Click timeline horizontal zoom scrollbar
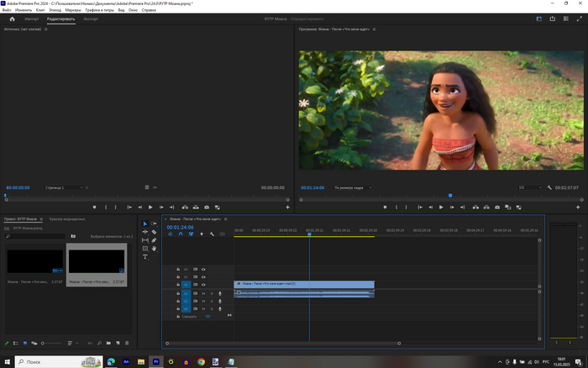The width and height of the screenshot is (588, 368). pos(283,344)
